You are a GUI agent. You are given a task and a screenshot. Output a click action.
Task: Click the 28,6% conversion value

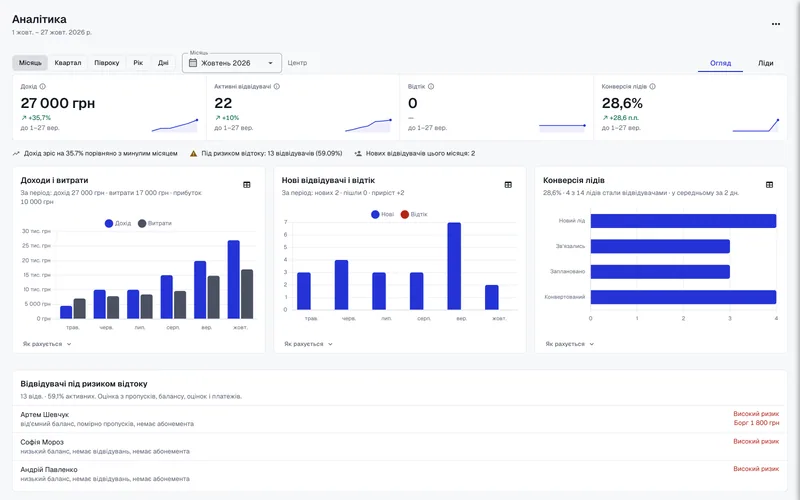(x=622, y=104)
